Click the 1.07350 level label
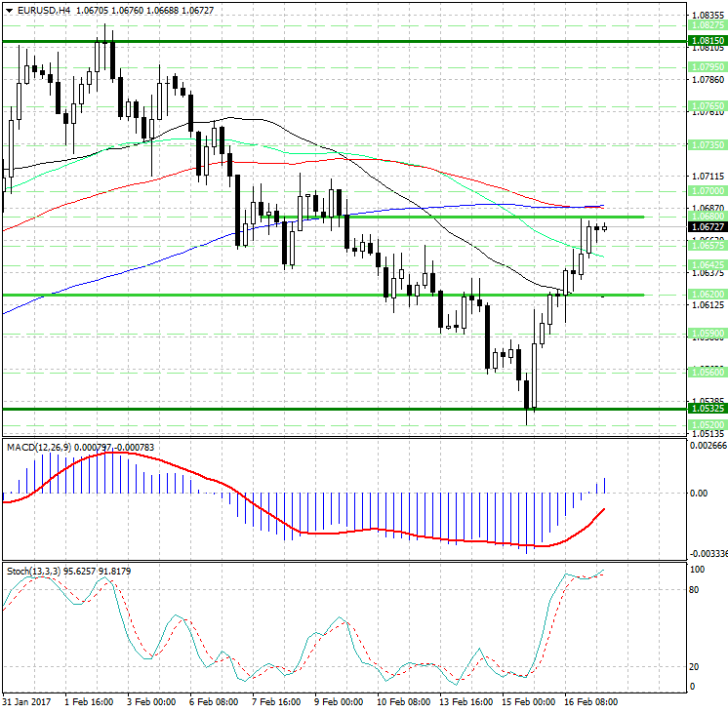Screen dimensions: 728x713 (x=708, y=145)
